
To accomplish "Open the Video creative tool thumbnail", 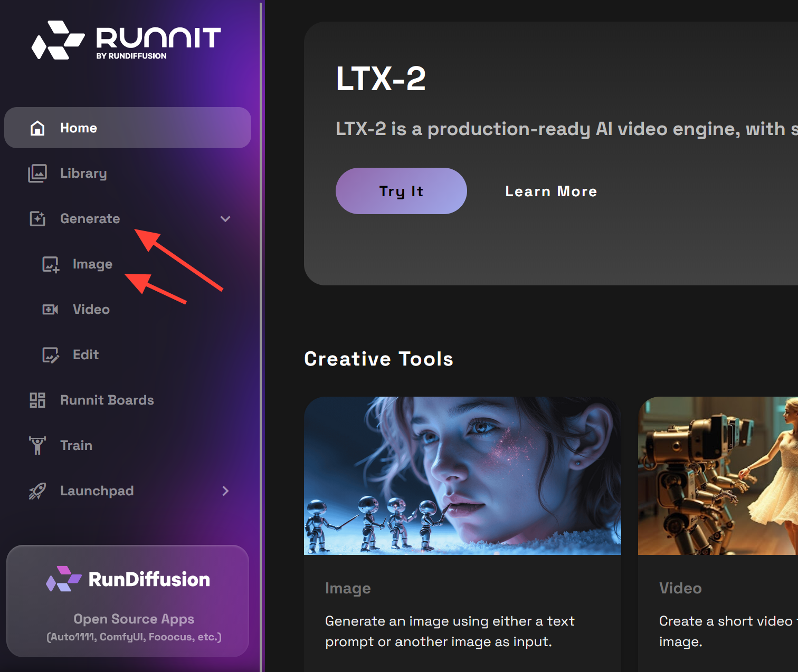I will coord(718,476).
